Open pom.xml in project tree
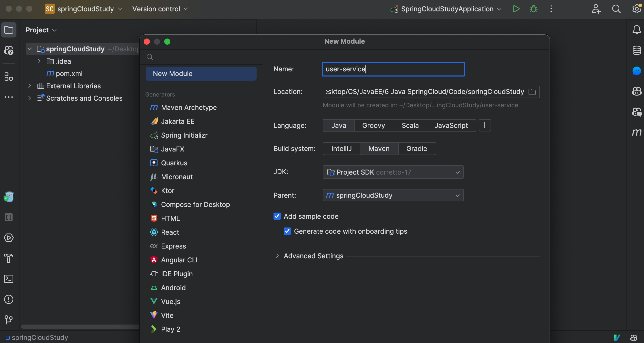 69,73
